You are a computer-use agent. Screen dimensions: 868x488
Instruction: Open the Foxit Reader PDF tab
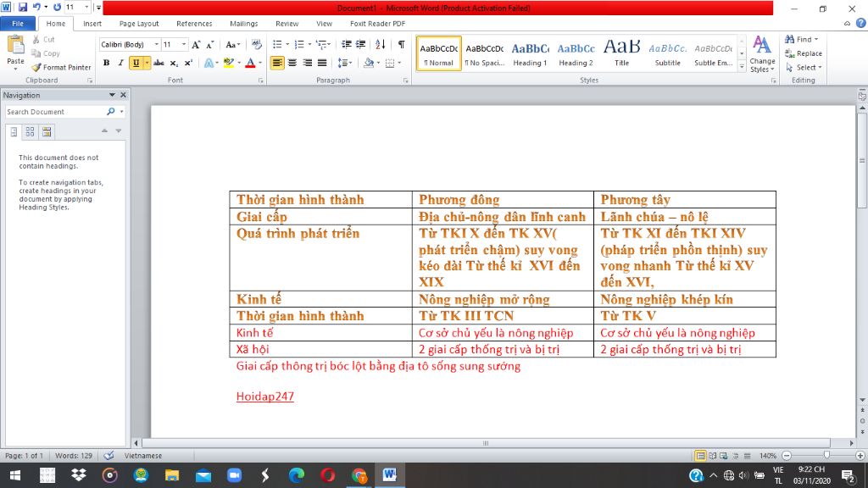(x=377, y=24)
